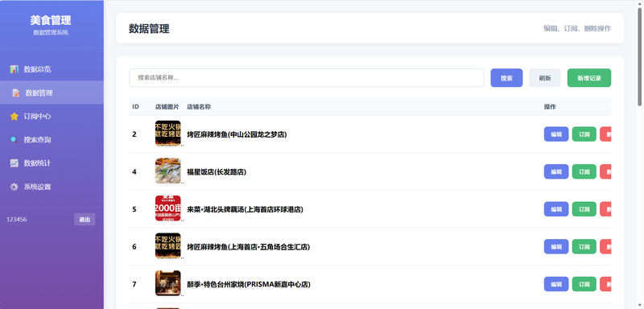This screenshot has height=309, width=644.
Task: Select 数据管理 in the sidebar
Action: pos(52,93)
